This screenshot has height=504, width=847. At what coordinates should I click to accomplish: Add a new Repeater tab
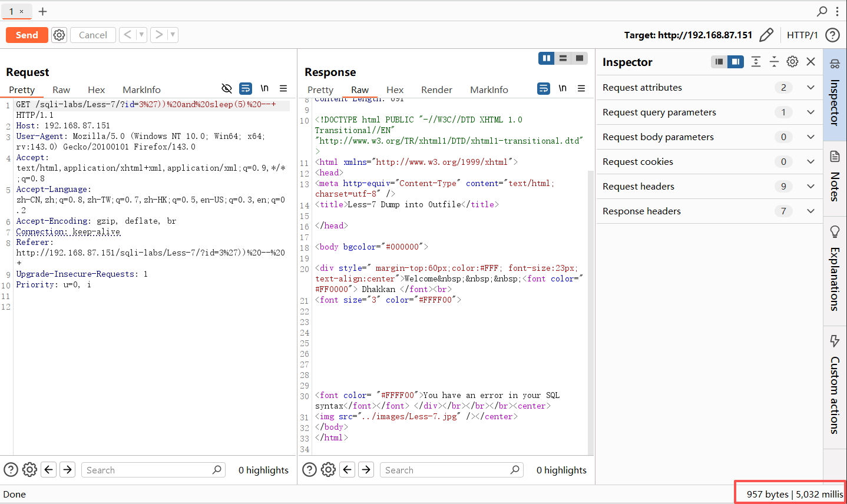[42, 11]
